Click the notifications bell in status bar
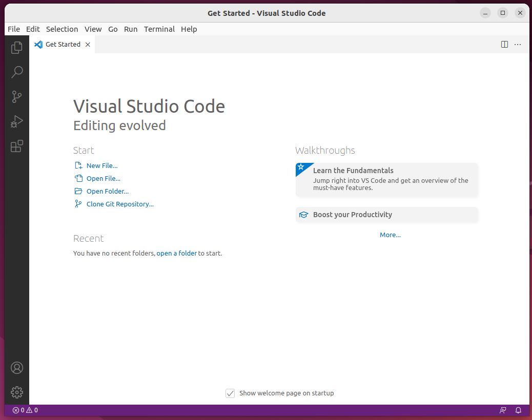The image size is (532, 420). click(x=518, y=410)
